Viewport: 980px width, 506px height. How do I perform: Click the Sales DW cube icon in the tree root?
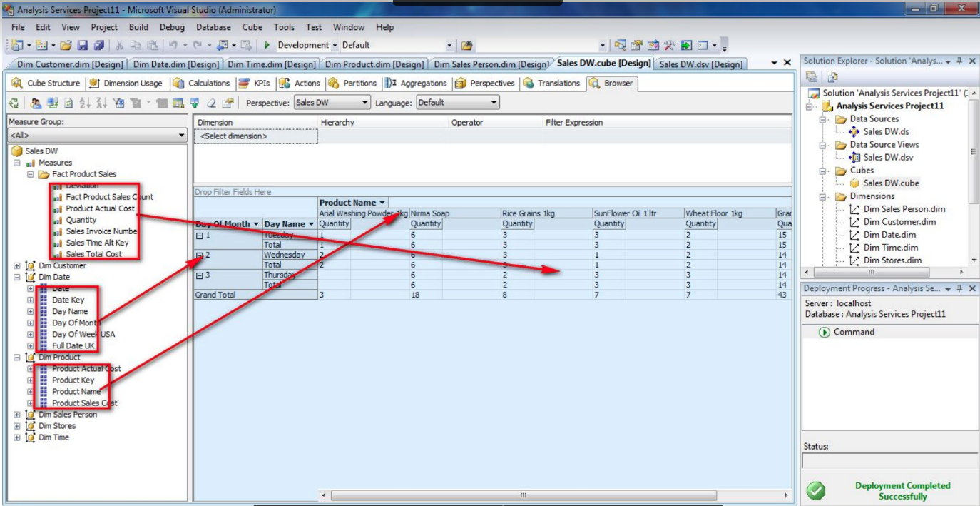[x=17, y=151]
